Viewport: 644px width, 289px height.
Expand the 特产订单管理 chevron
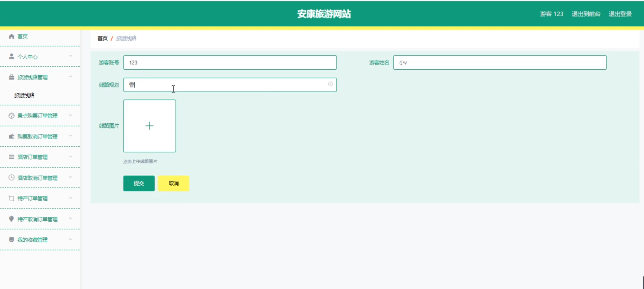click(x=71, y=198)
